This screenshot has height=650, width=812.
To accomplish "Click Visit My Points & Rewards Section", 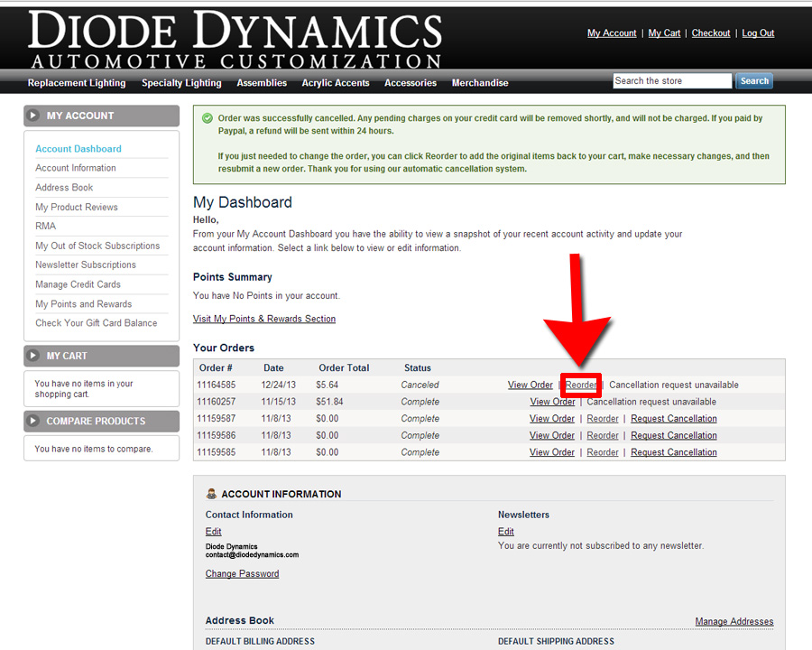I will [264, 319].
